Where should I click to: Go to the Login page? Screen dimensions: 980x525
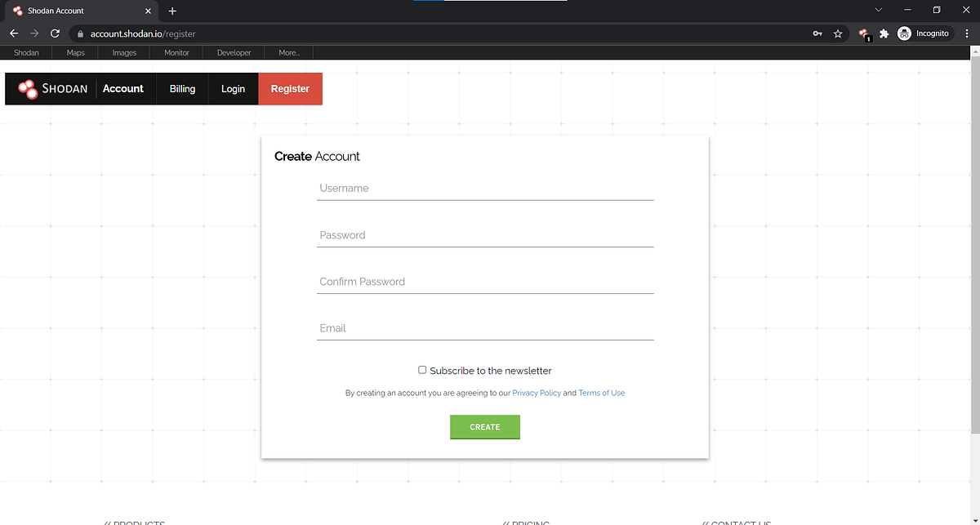coord(233,89)
